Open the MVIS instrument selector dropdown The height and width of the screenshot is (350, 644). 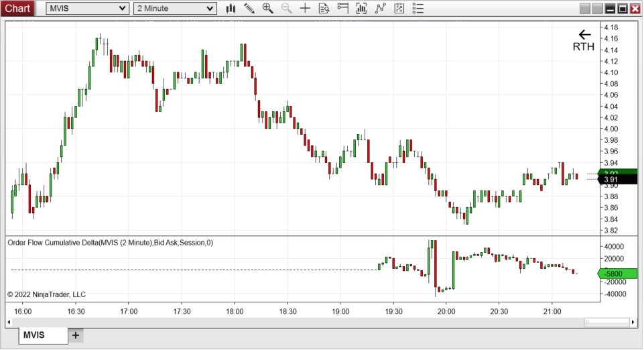[88, 8]
